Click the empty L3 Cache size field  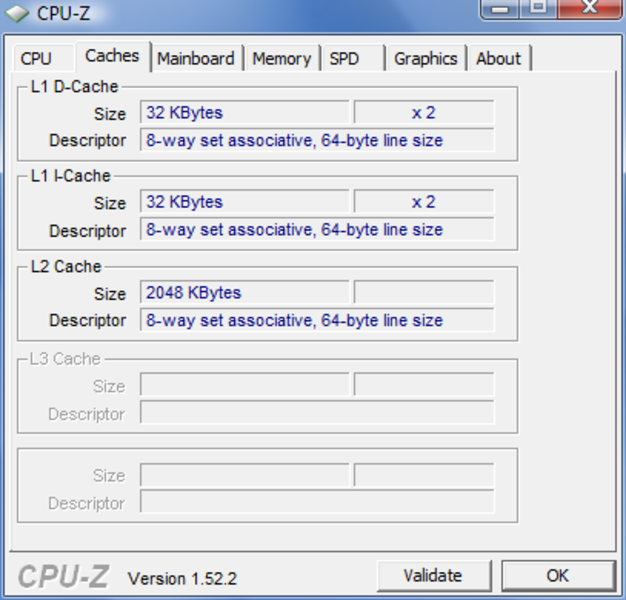pyautogui.click(x=244, y=385)
